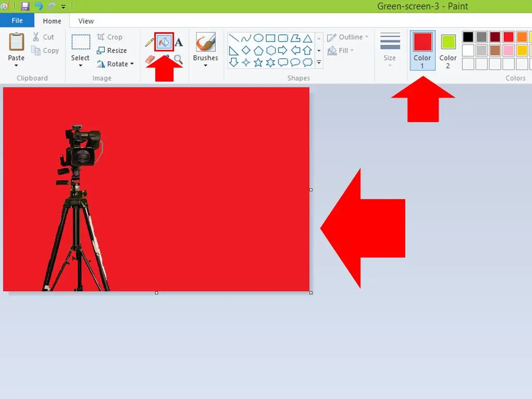Image resolution: width=532 pixels, height=399 pixels.
Task: Open the Paste dropdown arrow
Action: coord(16,65)
